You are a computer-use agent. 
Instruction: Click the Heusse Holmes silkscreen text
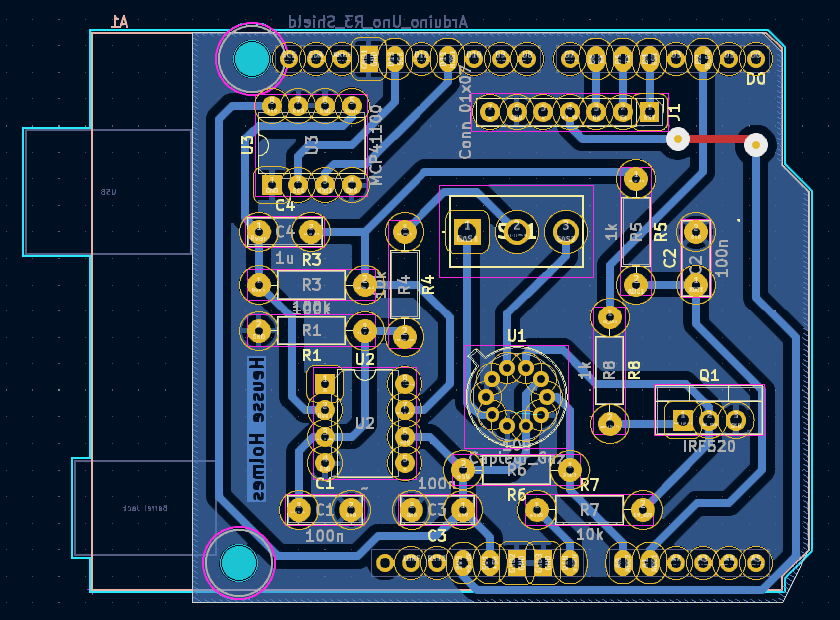pos(258,429)
